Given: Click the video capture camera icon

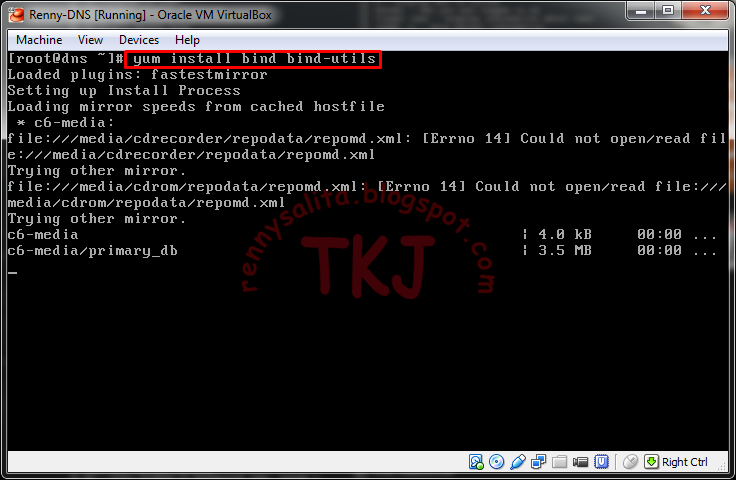Looking at the screenshot, I should 580,462.
